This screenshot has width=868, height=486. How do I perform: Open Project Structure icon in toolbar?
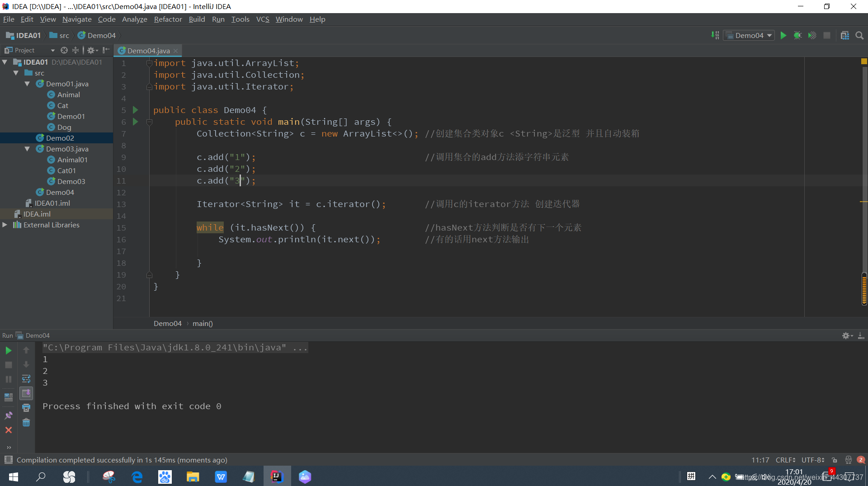[844, 35]
